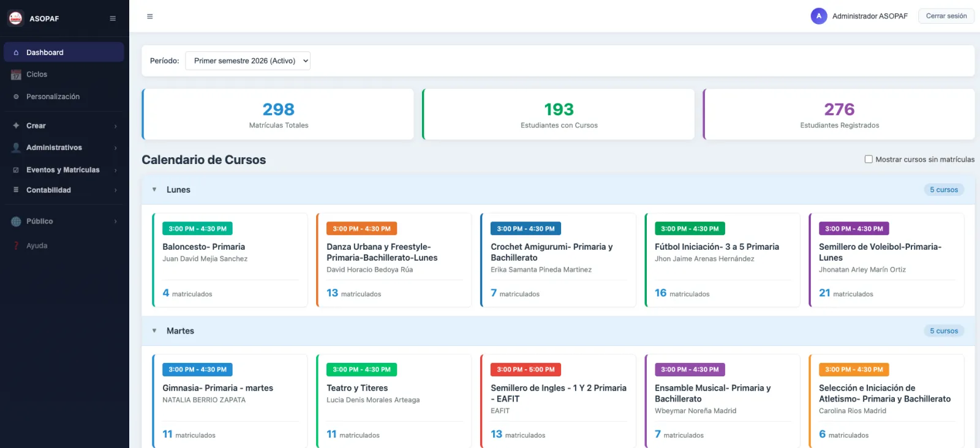Click the Administrador user avatar
The width and height of the screenshot is (980, 448).
[x=819, y=16]
